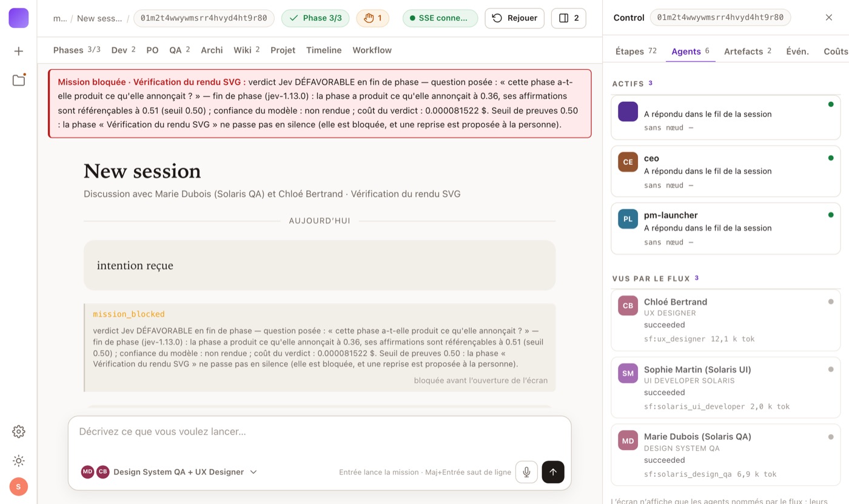The height and width of the screenshot is (504, 849).
Task: Copy session ID in top breadcrumb
Action: [x=204, y=18]
